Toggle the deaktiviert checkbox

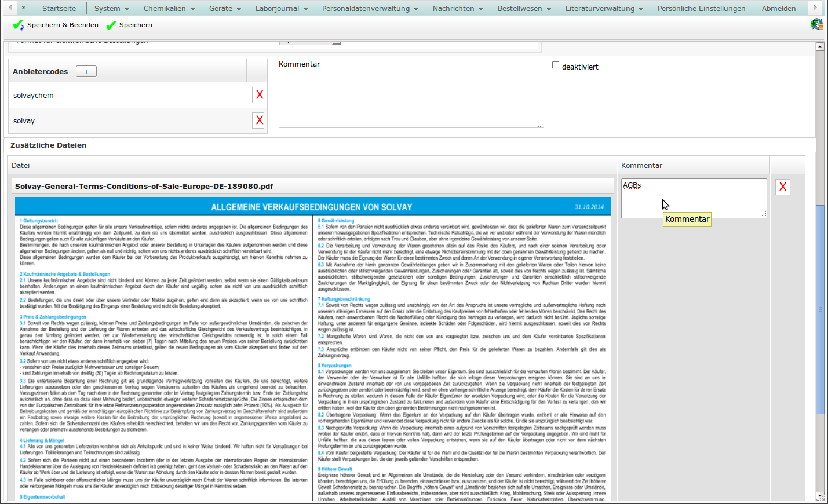pyautogui.click(x=556, y=65)
